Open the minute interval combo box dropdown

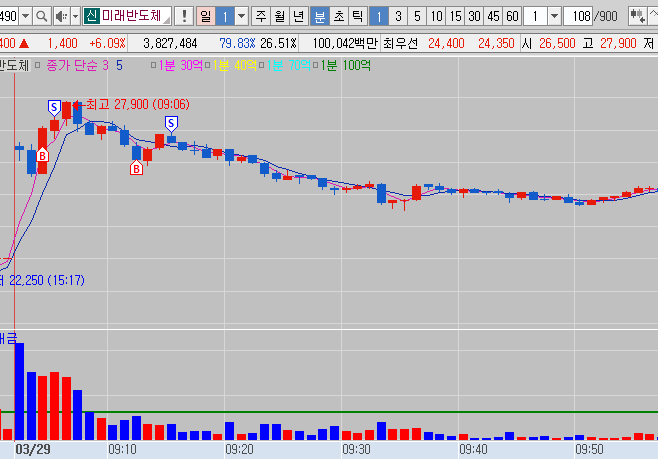tap(553, 17)
